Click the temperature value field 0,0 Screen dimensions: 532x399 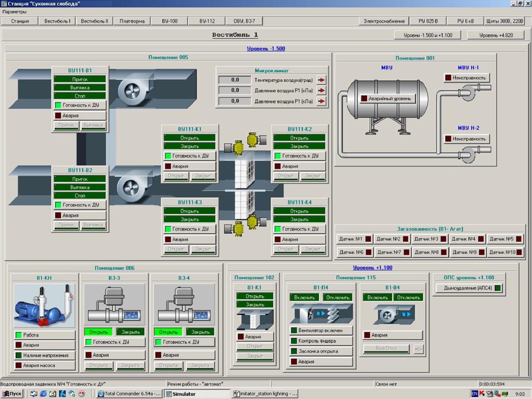235,80
